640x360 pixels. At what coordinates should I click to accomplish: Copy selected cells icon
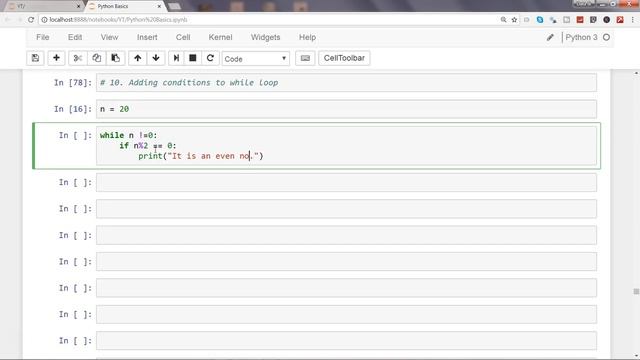[x=97, y=58]
